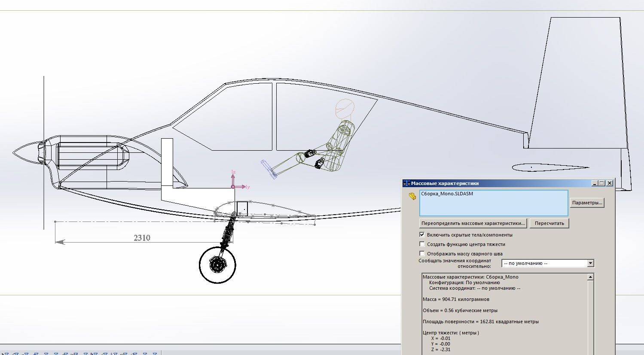The width and height of the screenshot is (644, 355).
Task: Click Переопределить массовые характеристики... button
Action: (473, 223)
